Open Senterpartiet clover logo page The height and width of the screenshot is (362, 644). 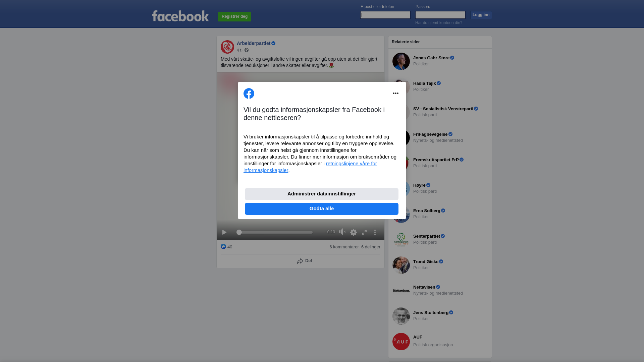pos(401,240)
